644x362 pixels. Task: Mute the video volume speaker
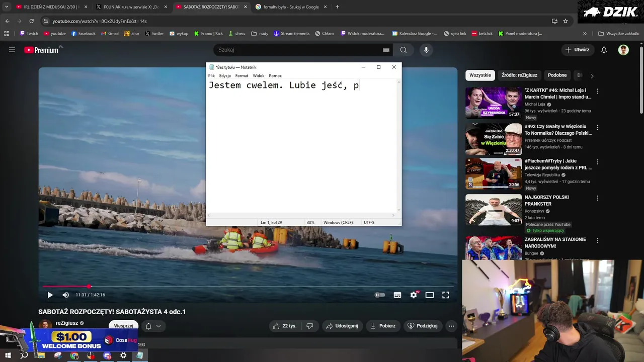pyautogui.click(x=65, y=295)
